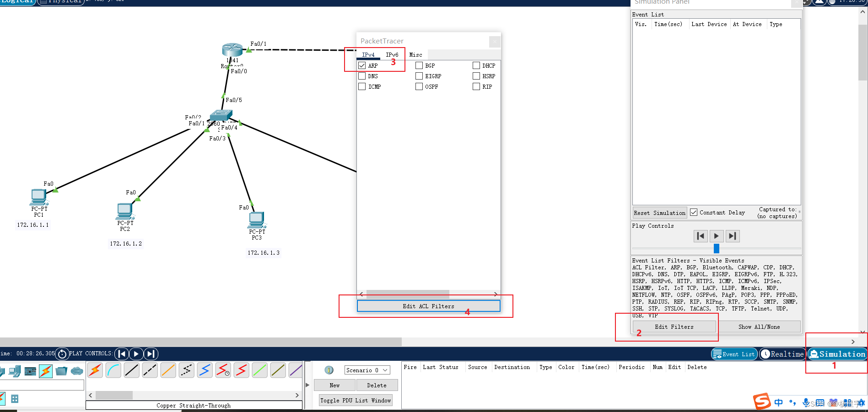Choose the Console cable connection type
Screen dimensions: 868x412
click(113, 370)
